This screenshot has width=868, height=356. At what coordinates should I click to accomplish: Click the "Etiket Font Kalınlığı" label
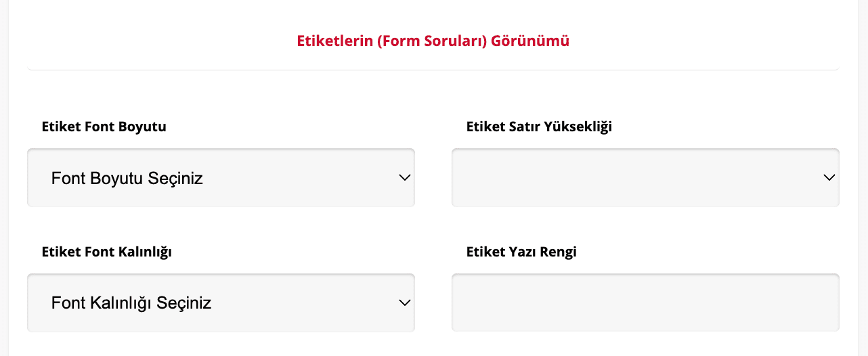coord(106,252)
